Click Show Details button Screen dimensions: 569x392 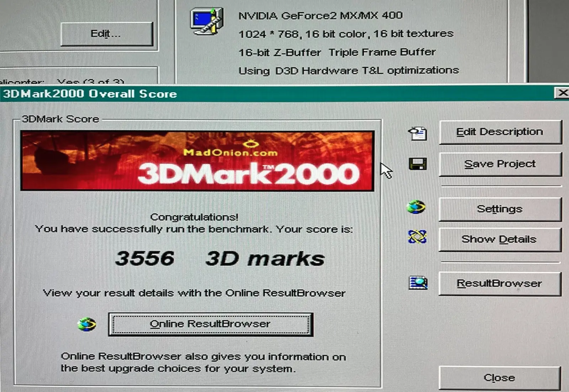click(x=500, y=239)
